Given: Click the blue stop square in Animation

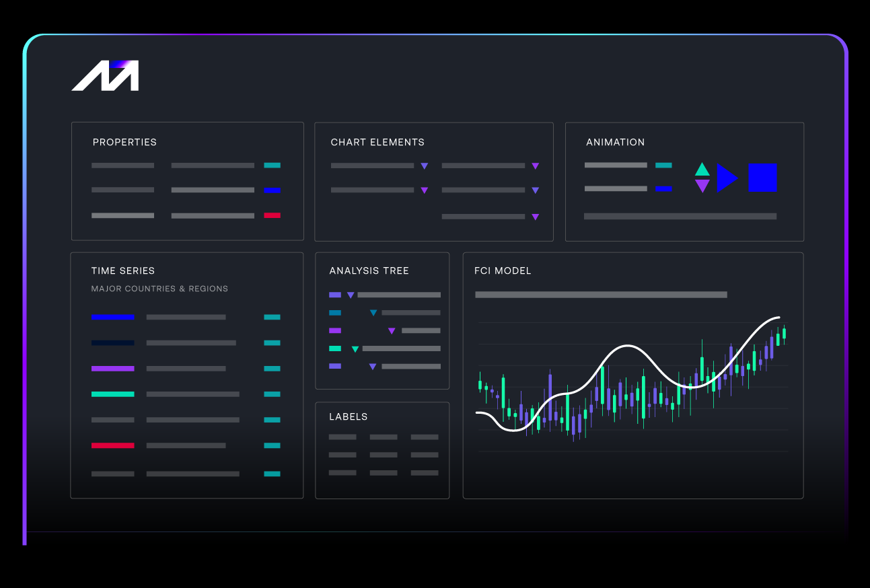Looking at the screenshot, I should 762,178.
